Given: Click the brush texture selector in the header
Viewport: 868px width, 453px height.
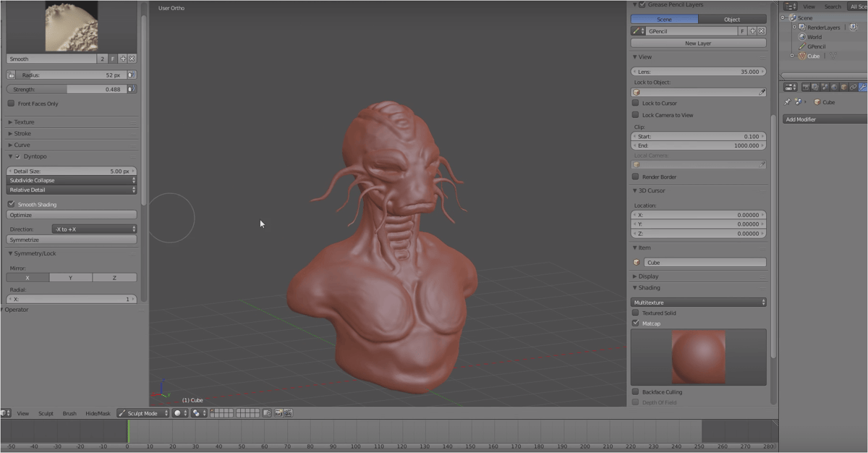Looking at the screenshot, I should click(197, 412).
